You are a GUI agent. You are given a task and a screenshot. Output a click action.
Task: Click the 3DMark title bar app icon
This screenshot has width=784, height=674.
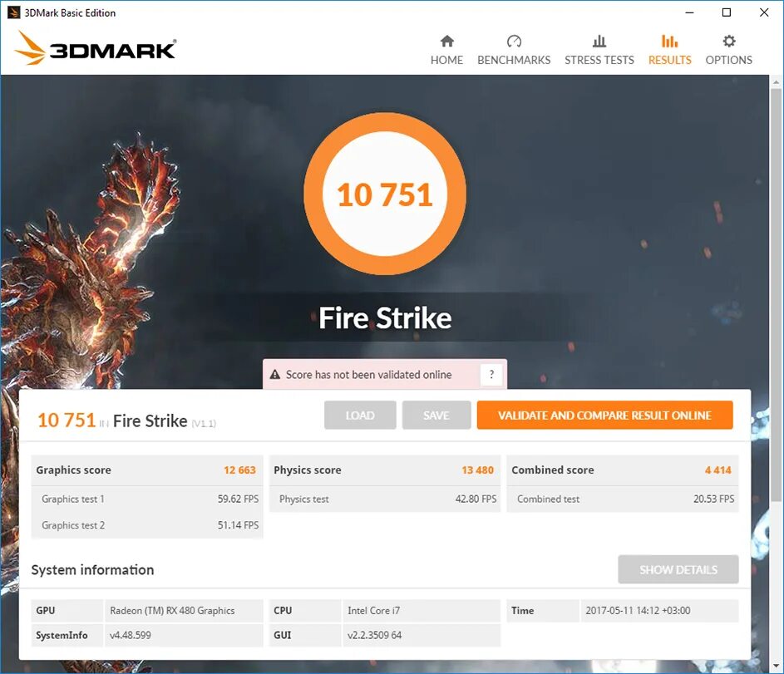pyautogui.click(x=13, y=12)
